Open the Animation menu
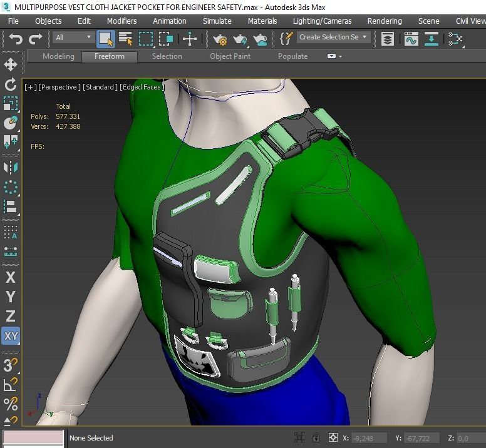The image size is (486, 448). [170, 21]
